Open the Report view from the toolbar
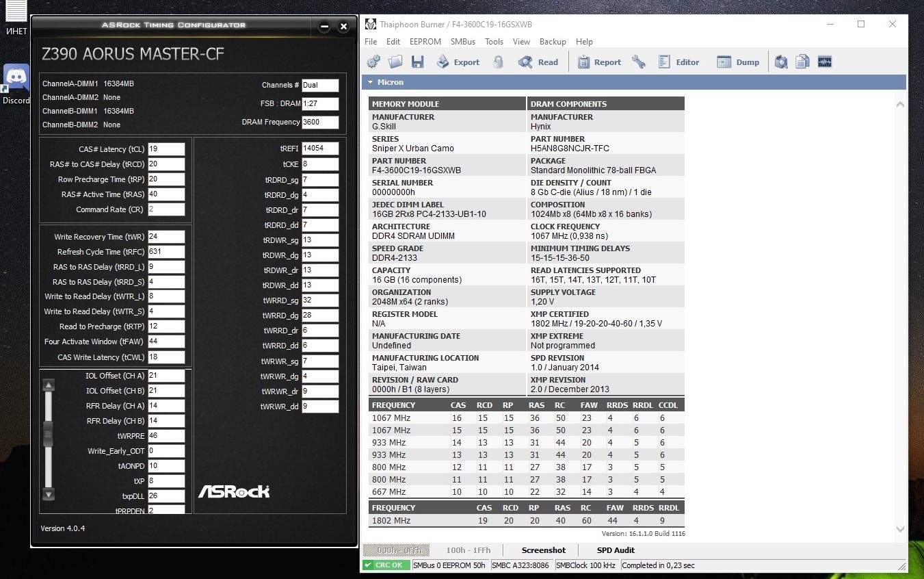 [599, 62]
